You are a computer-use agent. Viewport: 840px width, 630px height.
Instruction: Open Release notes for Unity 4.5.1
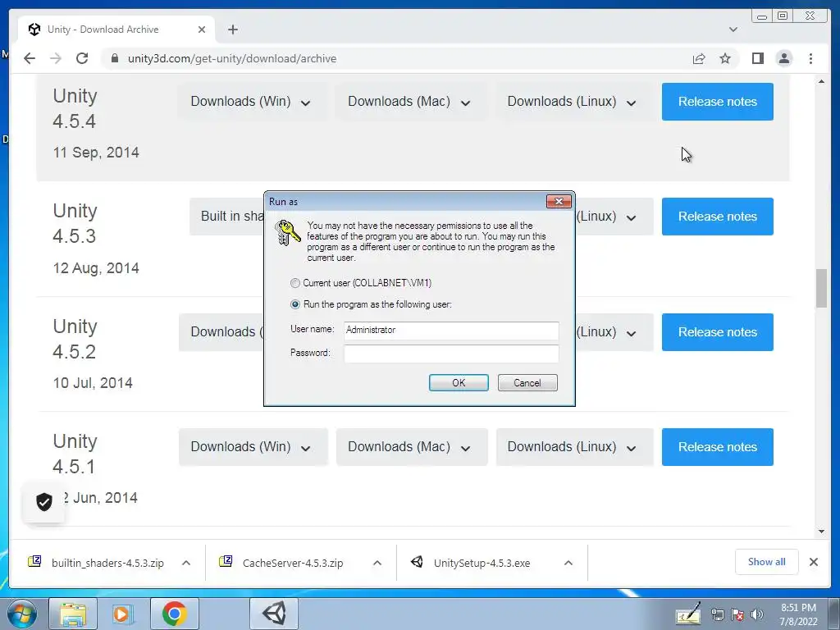[717, 447]
